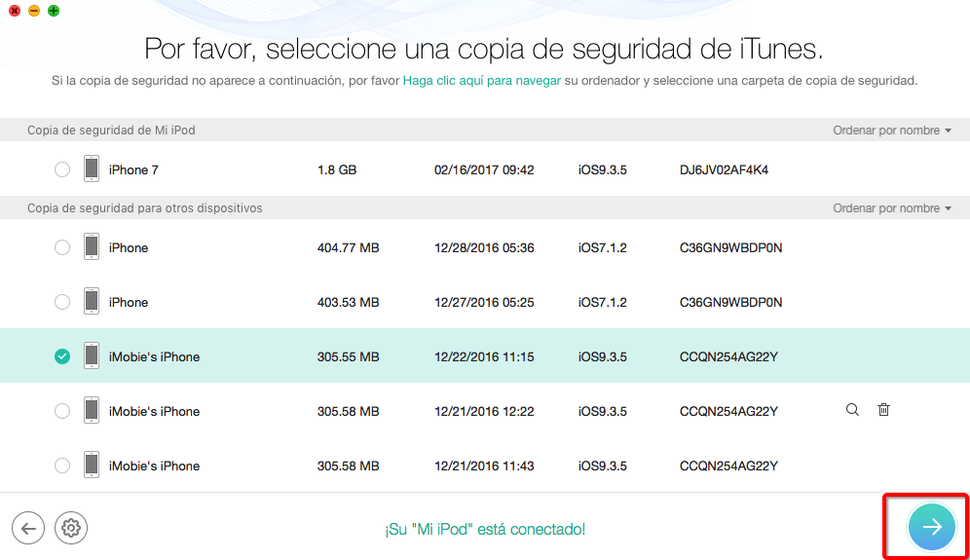Click the magnifier icon on 12/21/2016 12:22 backup
Image resolution: width=970 pixels, height=560 pixels.
(852, 410)
